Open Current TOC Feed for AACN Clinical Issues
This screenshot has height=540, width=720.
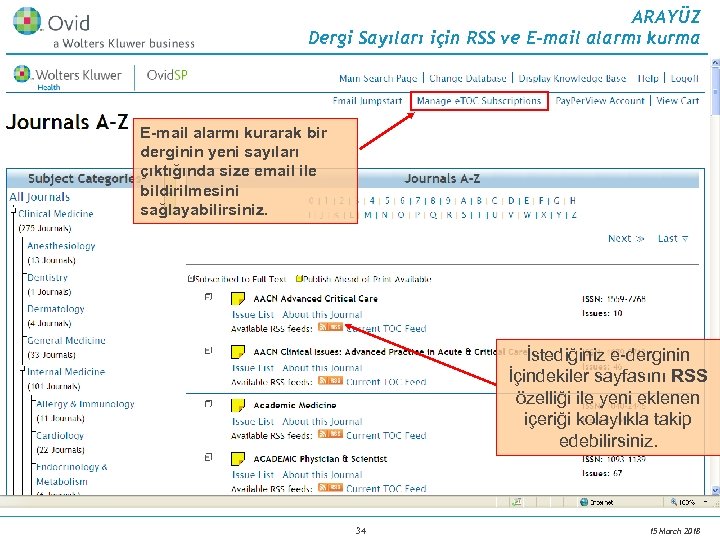[386, 382]
